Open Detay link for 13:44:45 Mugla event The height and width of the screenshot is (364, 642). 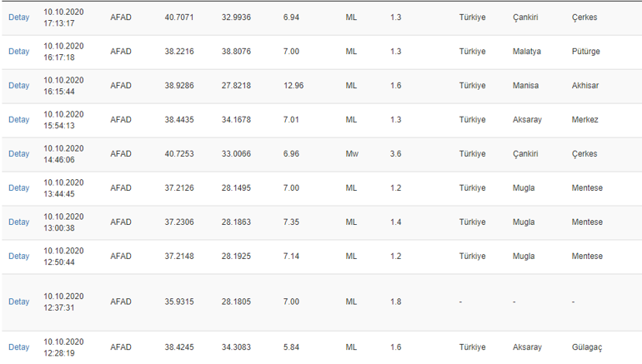(x=19, y=187)
